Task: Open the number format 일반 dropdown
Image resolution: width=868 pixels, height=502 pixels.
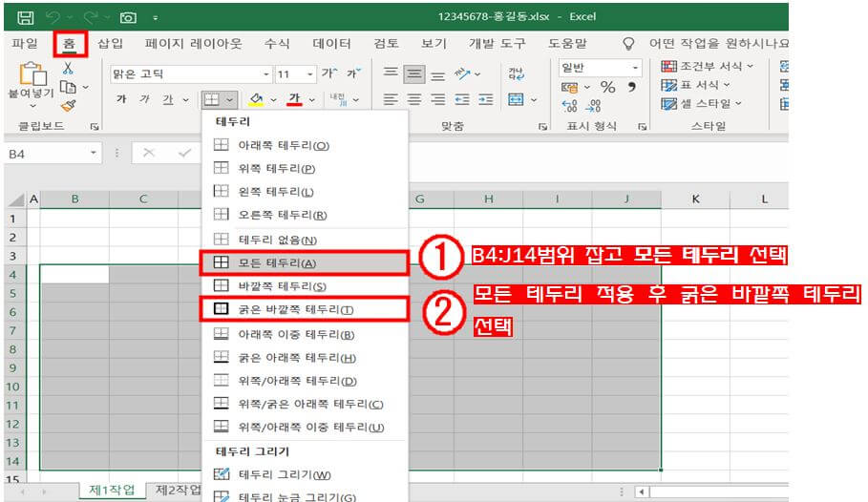Action: (x=635, y=68)
